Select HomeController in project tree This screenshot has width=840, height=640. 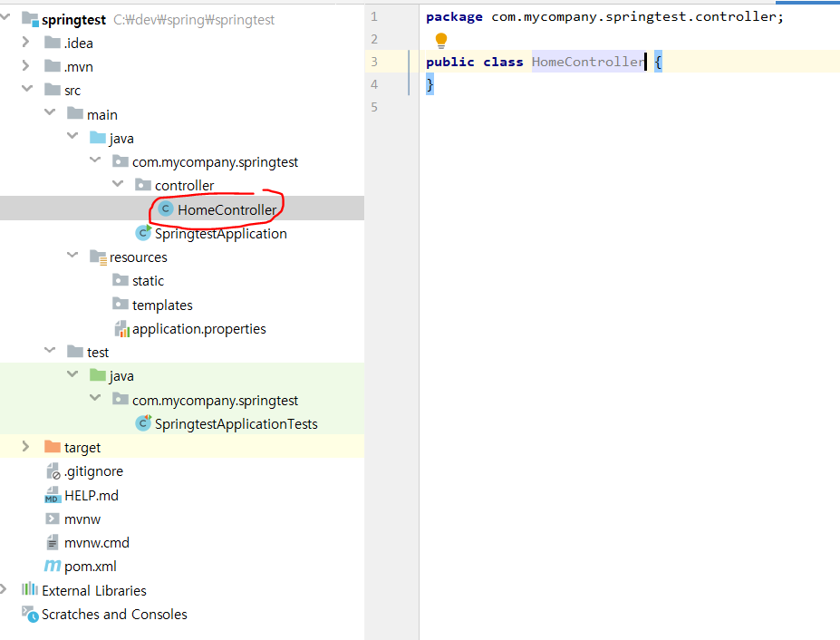pos(227,209)
